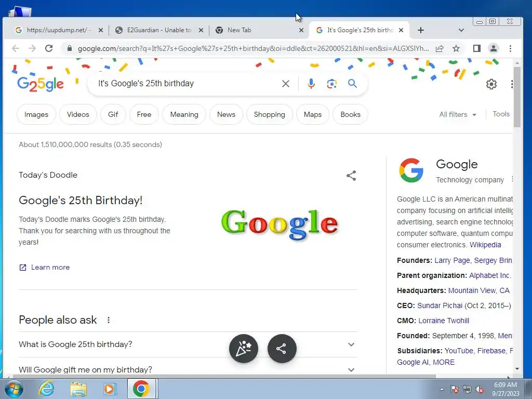
Task: Select the Free filter chip
Action: pos(144,114)
